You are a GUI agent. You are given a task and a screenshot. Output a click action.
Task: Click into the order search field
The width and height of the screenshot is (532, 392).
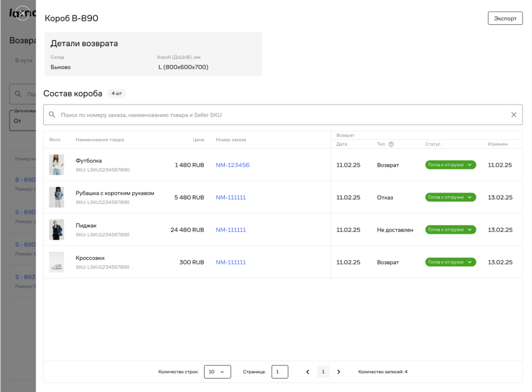(281, 115)
